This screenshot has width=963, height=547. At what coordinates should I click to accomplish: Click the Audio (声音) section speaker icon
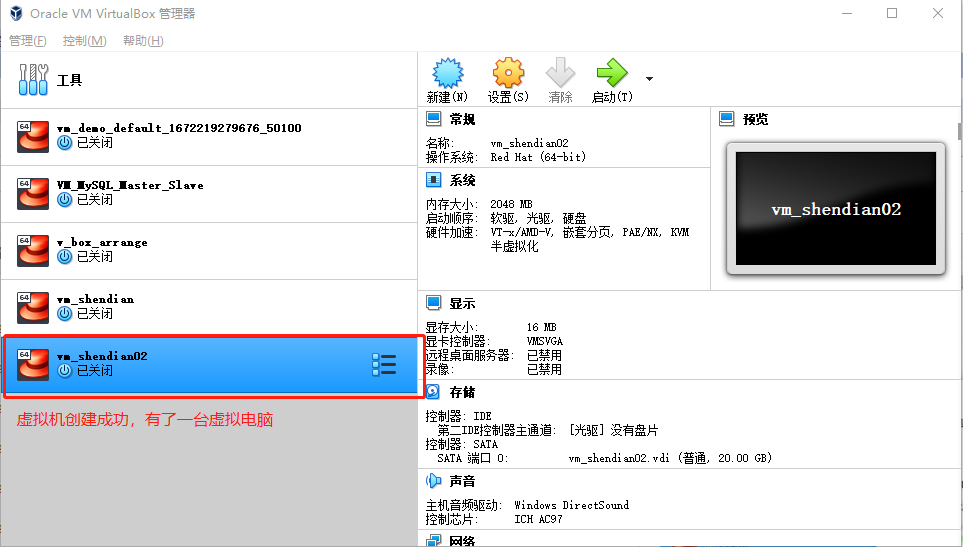coord(434,481)
